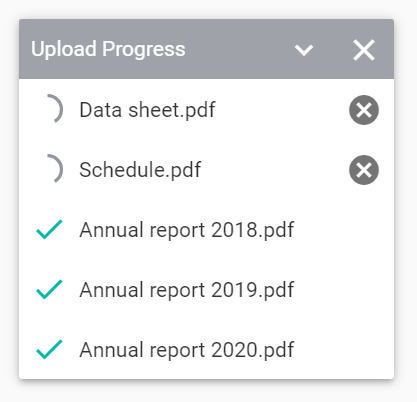Close the Upload Progress panel

(x=364, y=50)
